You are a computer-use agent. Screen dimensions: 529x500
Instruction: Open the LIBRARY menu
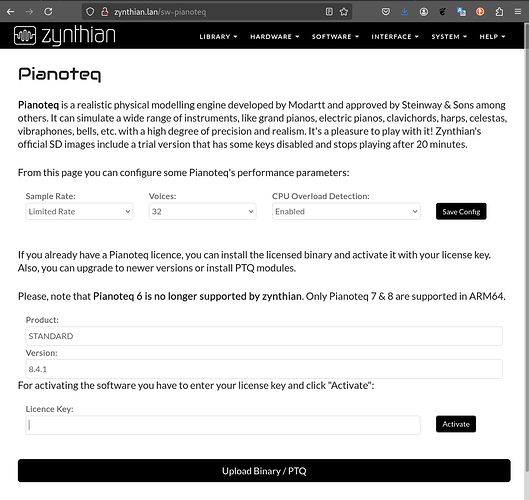click(x=218, y=36)
